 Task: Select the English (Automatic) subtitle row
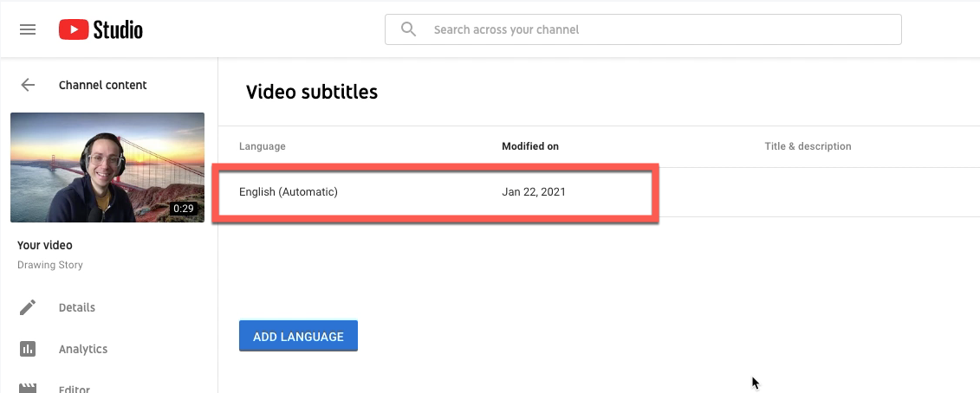pyautogui.click(x=599, y=192)
